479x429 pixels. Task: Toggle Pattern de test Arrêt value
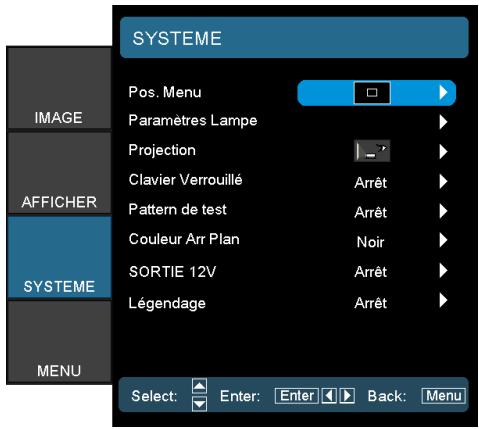tap(371, 212)
